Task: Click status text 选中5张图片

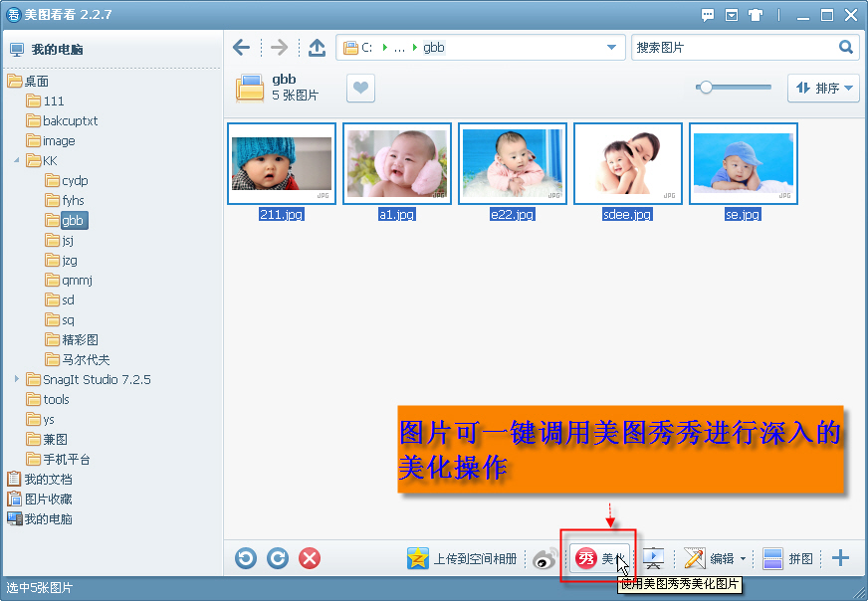Action: click(x=39, y=588)
